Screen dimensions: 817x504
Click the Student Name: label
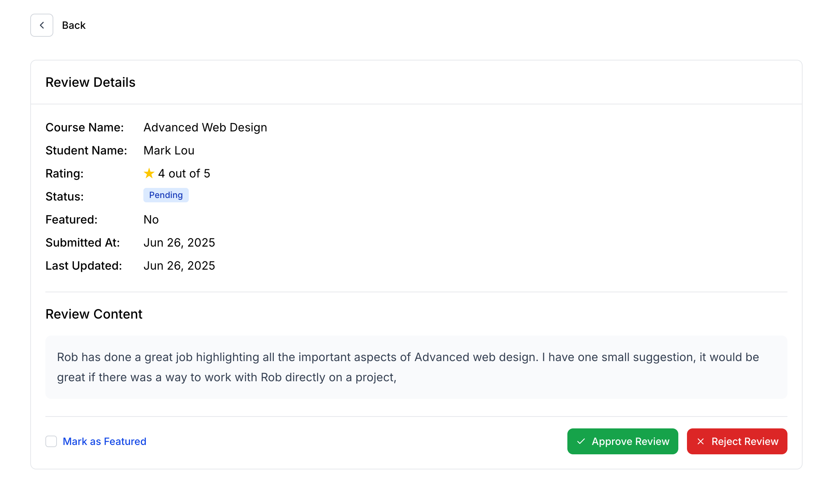coord(86,150)
